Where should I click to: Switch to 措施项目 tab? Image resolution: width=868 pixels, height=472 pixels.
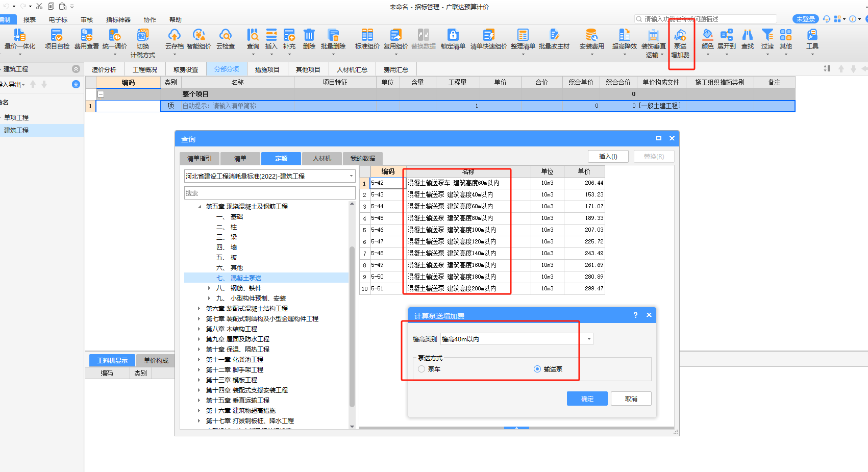267,69
